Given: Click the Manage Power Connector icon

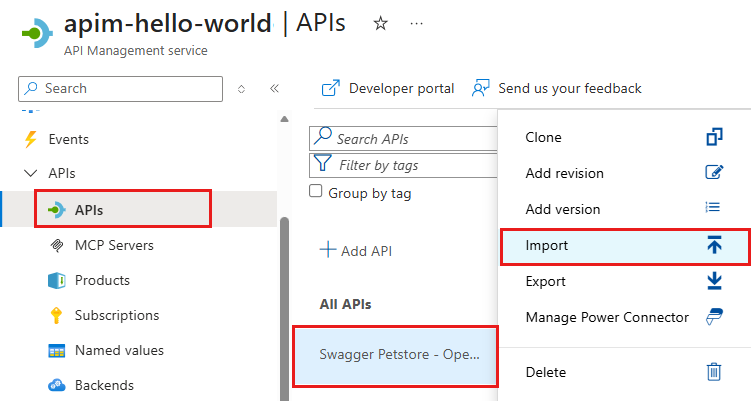Looking at the screenshot, I should click(x=714, y=317).
